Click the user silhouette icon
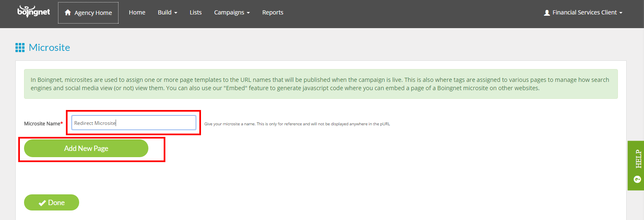The width and height of the screenshot is (644, 220). point(547,13)
